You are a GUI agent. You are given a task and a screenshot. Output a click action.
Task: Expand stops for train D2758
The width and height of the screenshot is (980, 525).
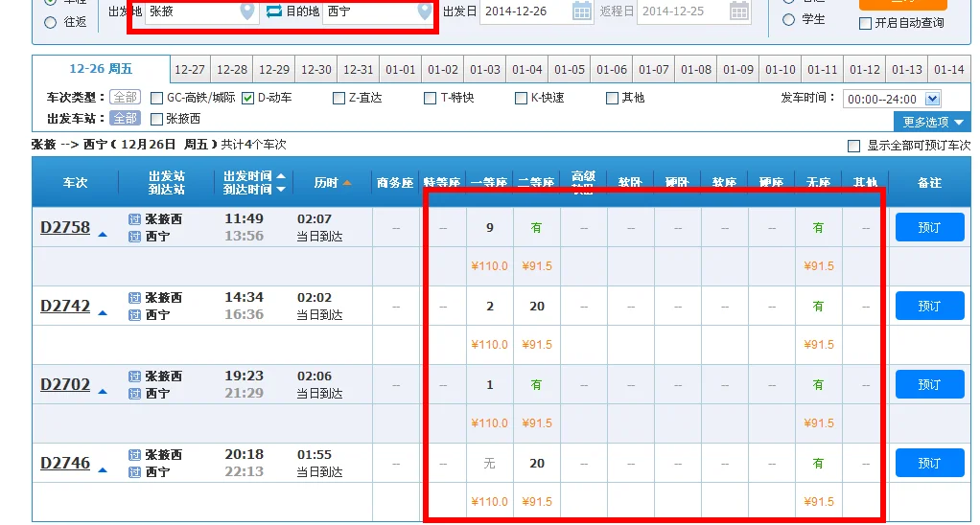[x=103, y=235]
